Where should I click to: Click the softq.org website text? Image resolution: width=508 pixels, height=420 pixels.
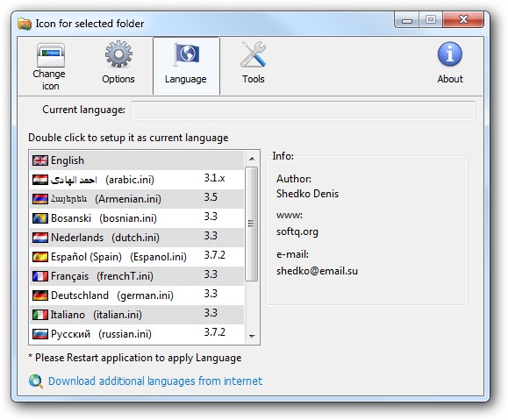coord(297,231)
